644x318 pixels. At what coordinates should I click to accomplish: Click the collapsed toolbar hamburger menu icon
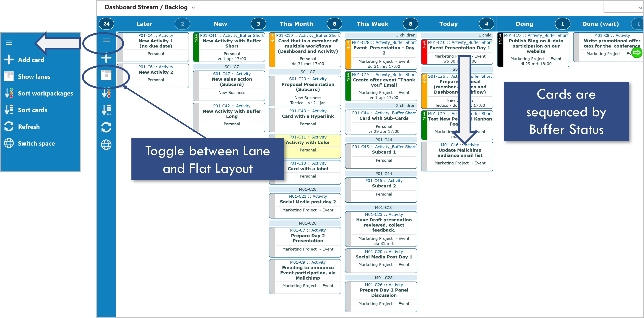[x=106, y=40]
